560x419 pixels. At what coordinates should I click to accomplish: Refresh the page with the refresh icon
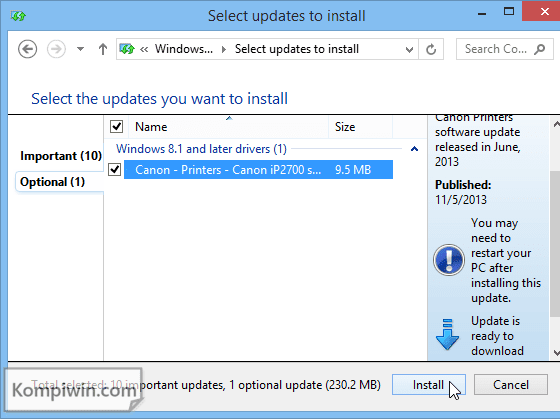coord(431,49)
